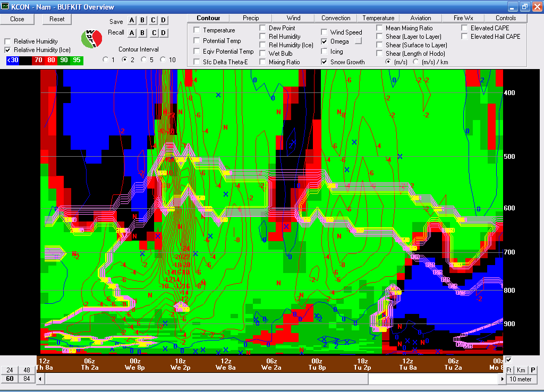The width and height of the screenshot is (544, 392).
Task: Recall saved slot A
Action: [132, 33]
